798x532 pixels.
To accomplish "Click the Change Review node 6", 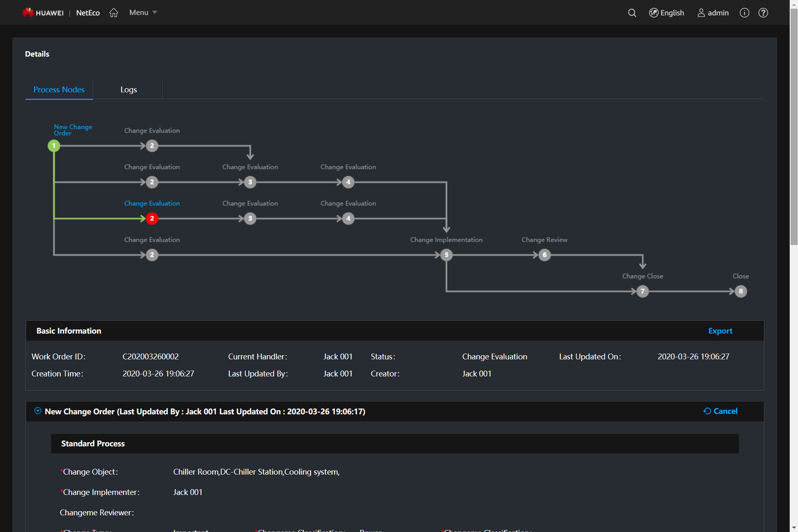I will tap(544, 255).
